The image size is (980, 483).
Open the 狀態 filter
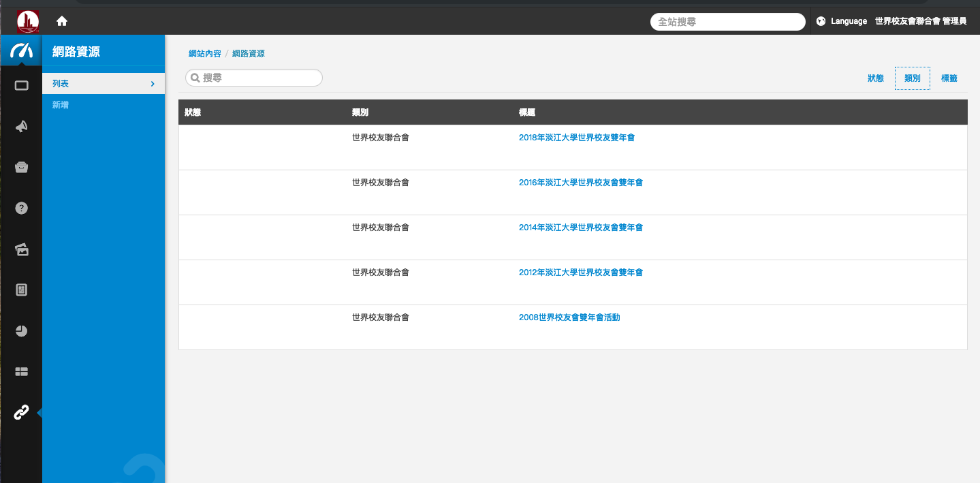click(x=875, y=78)
